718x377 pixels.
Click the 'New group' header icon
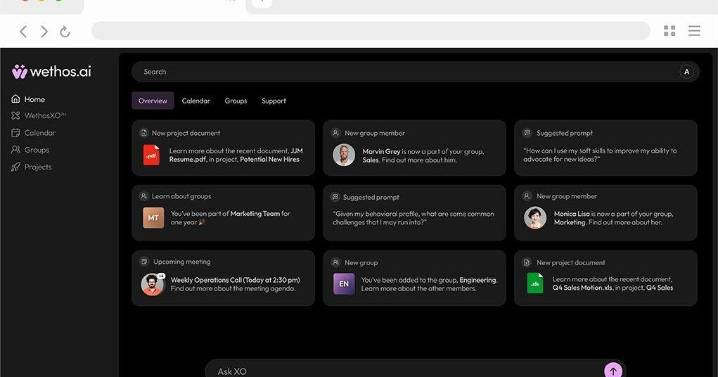coord(336,262)
